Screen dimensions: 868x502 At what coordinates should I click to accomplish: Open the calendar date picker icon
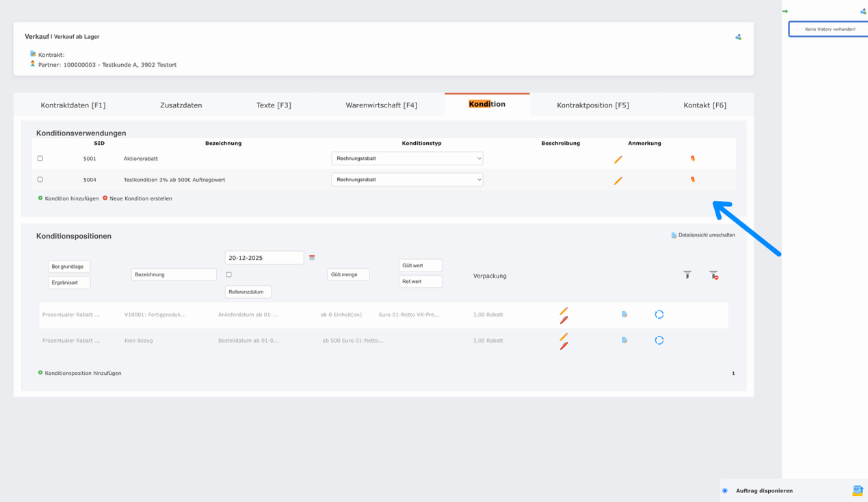click(x=312, y=258)
